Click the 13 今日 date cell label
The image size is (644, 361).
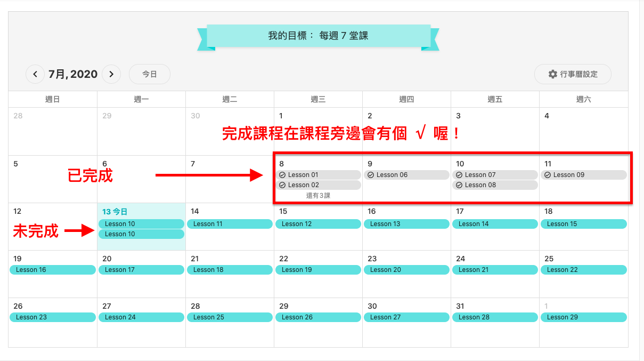pyautogui.click(x=115, y=212)
